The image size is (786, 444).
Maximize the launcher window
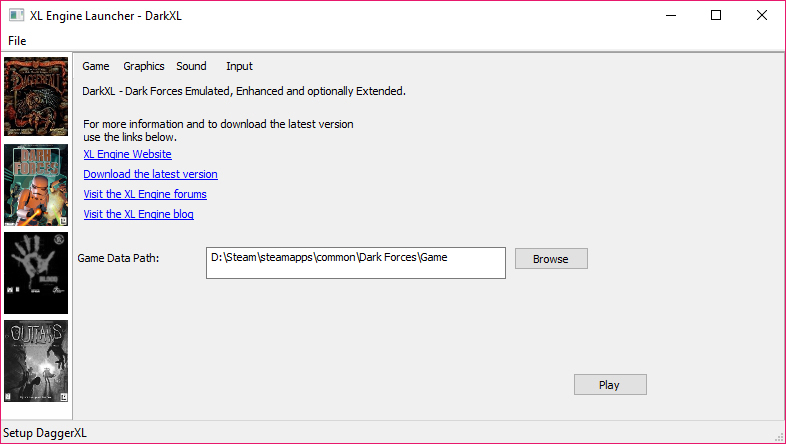point(716,16)
